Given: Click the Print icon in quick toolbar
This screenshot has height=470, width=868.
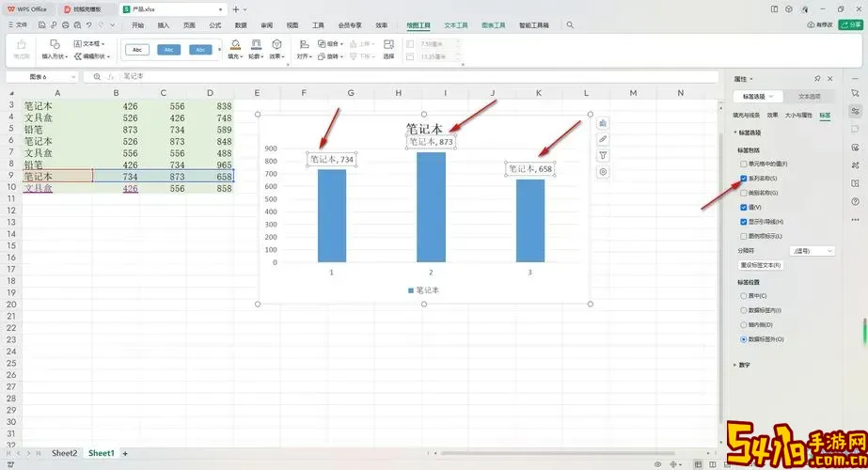Looking at the screenshot, I should coord(65,25).
